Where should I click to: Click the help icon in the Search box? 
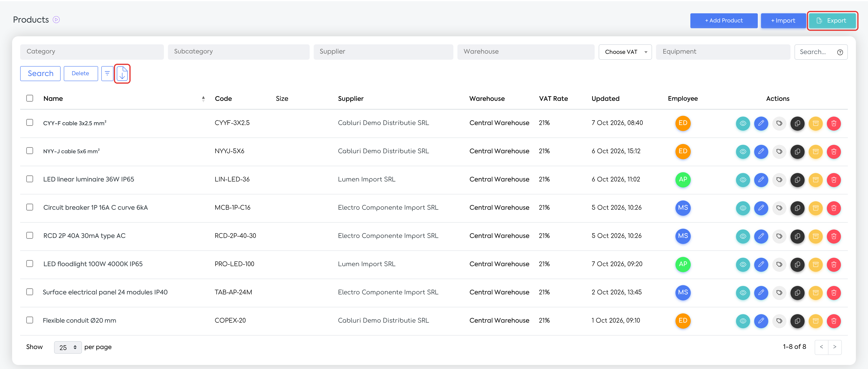coord(840,52)
